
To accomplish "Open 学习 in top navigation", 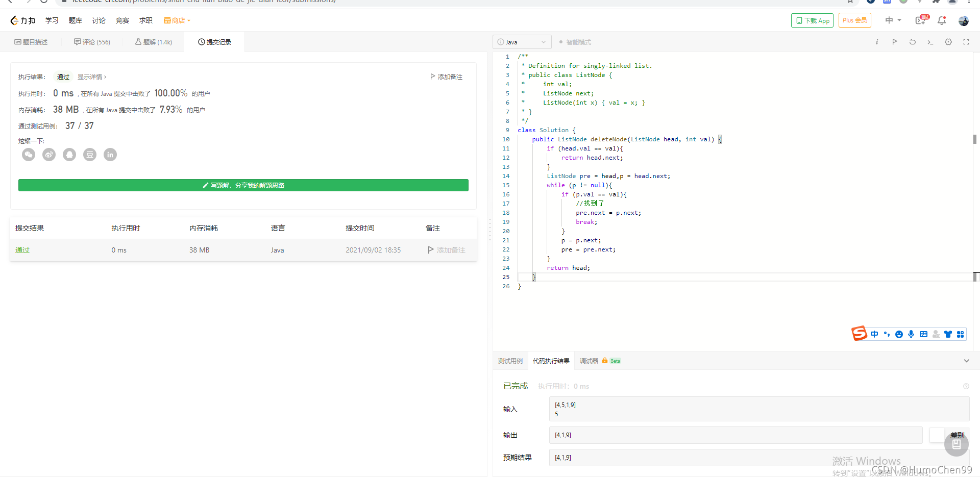I will coord(52,20).
